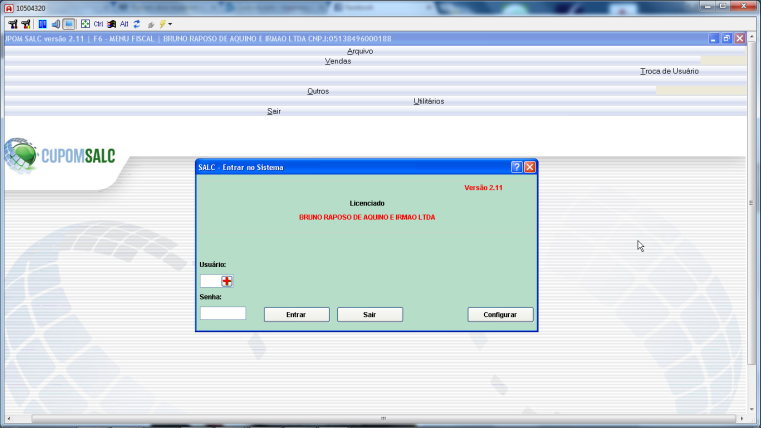The width and height of the screenshot is (761, 428).
Task: Open the dropdown arrow beside lightning icon
Action: point(170,24)
